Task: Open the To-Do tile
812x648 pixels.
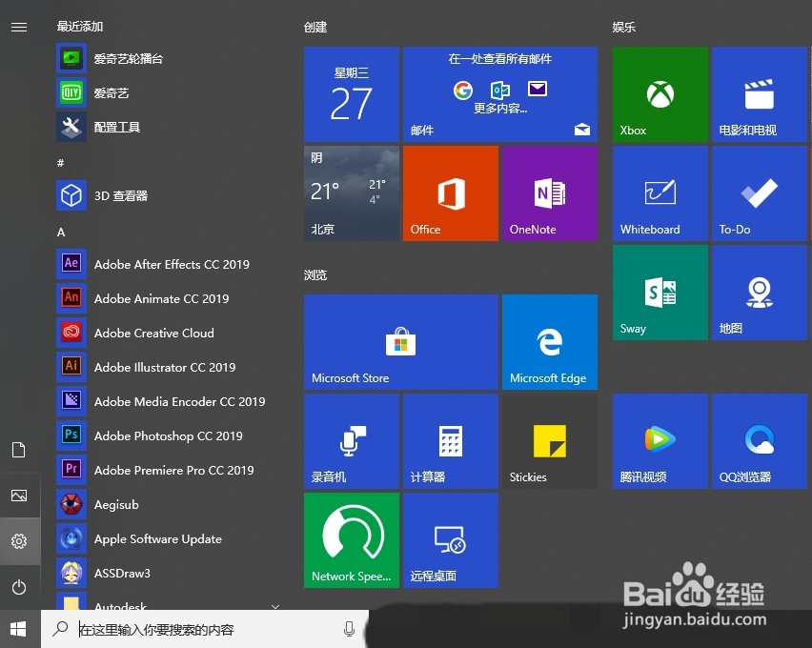Action: click(760, 193)
